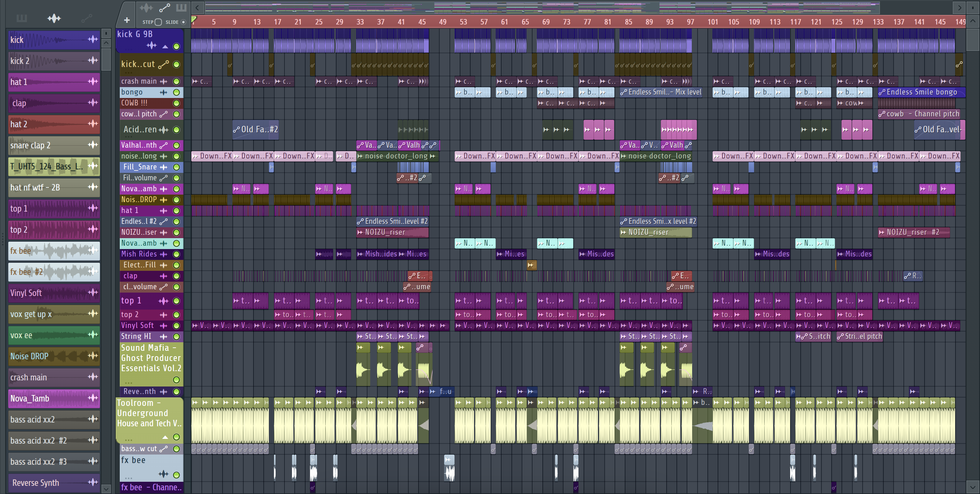Click the waveform icon on picker vox ee item
The height and width of the screenshot is (494, 980).
point(93,334)
